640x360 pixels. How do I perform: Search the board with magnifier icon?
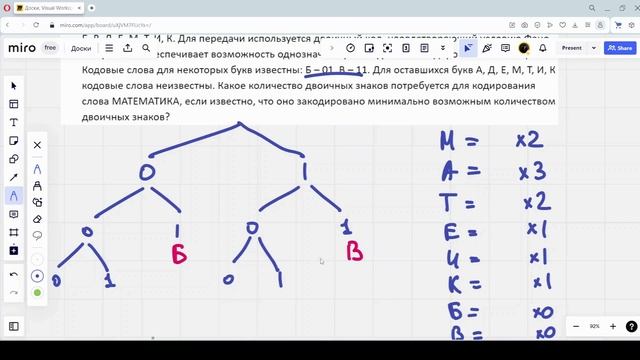tap(146, 48)
